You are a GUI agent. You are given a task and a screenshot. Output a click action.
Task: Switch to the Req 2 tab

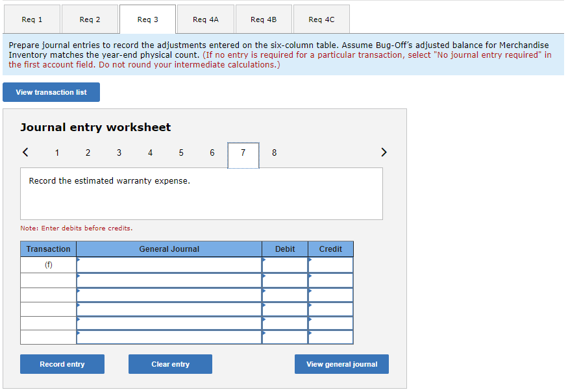pyautogui.click(x=90, y=19)
